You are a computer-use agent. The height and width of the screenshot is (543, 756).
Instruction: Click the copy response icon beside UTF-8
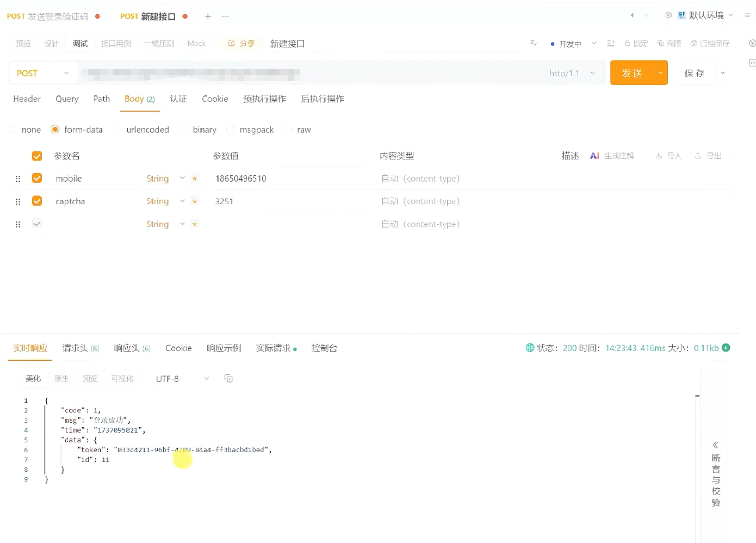tap(229, 378)
